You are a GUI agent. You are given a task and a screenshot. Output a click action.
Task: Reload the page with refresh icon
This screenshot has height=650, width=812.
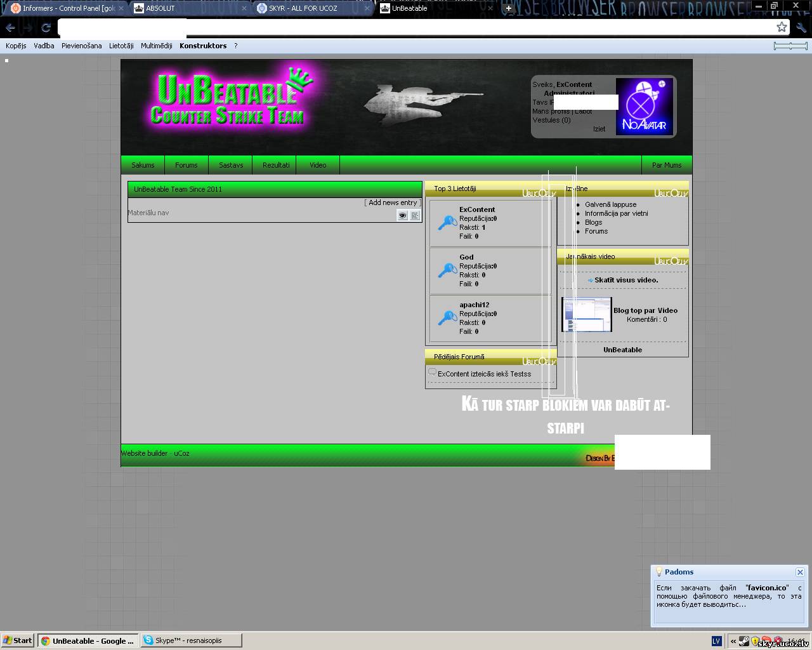[x=46, y=27]
